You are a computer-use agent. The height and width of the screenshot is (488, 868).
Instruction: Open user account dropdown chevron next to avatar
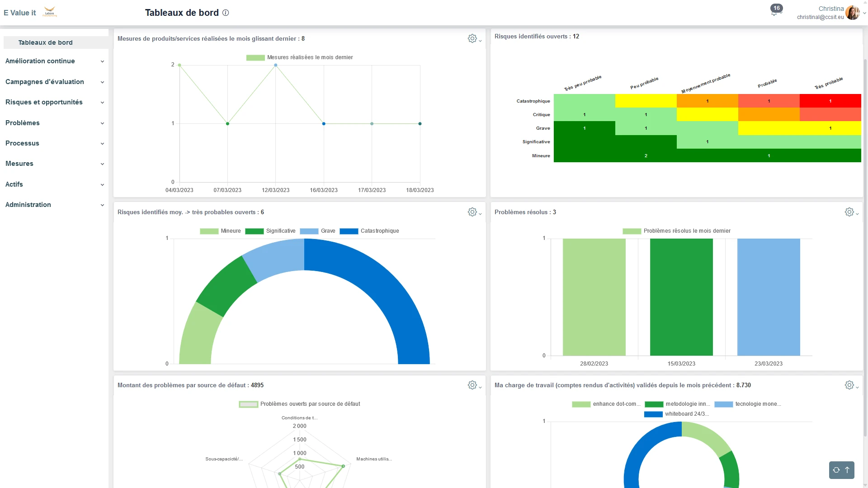[x=864, y=13]
